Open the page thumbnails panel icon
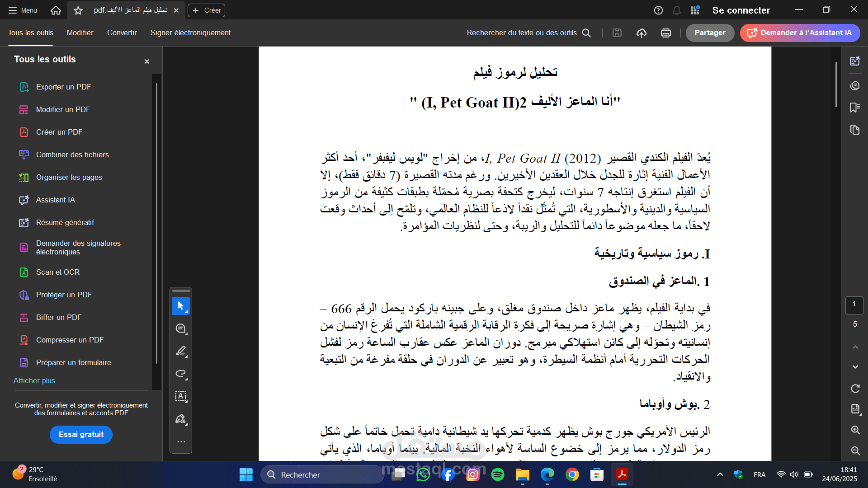The image size is (868, 488). click(854, 130)
